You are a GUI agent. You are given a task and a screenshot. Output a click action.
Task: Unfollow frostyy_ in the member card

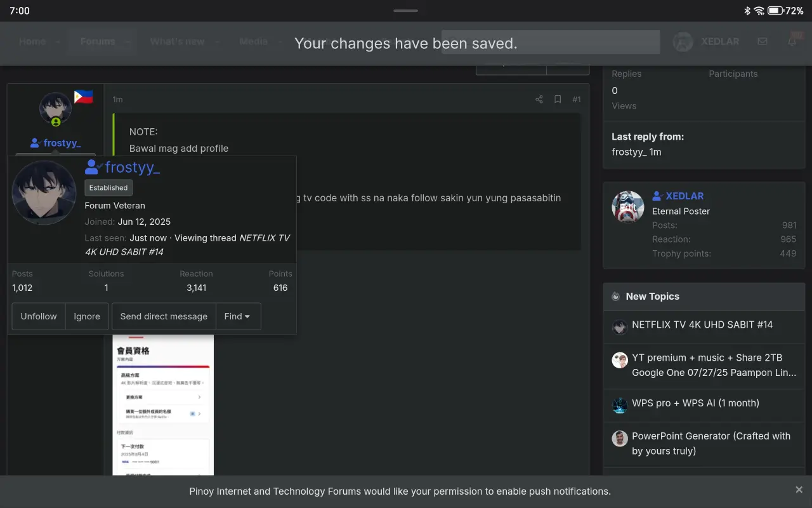pyautogui.click(x=39, y=316)
